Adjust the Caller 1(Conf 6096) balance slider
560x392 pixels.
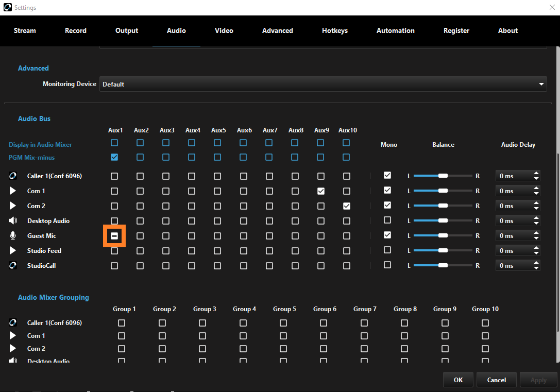(443, 176)
